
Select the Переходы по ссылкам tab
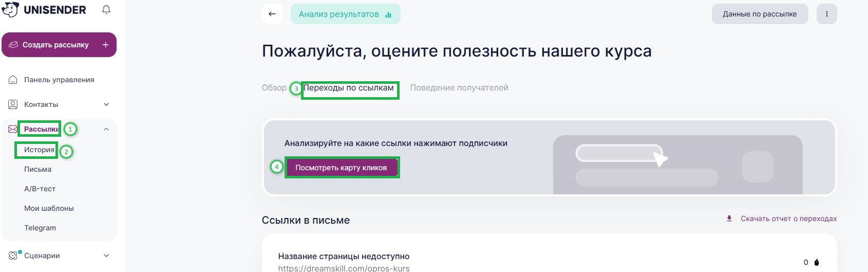click(x=349, y=87)
